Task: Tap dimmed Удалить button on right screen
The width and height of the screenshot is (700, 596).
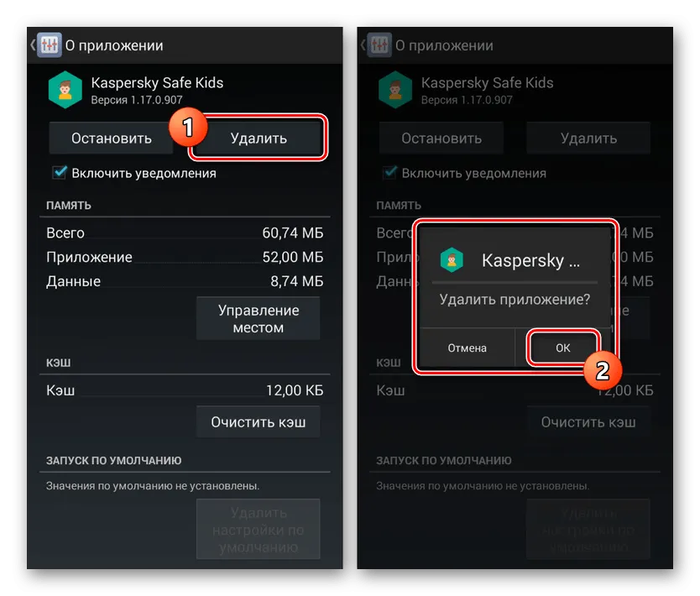Action: [588, 138]
